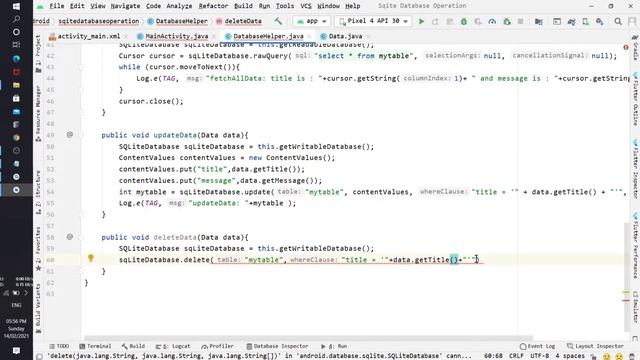
Task: Click the Apply Changes and Restart Activity icon
Action: pos(436,21)
